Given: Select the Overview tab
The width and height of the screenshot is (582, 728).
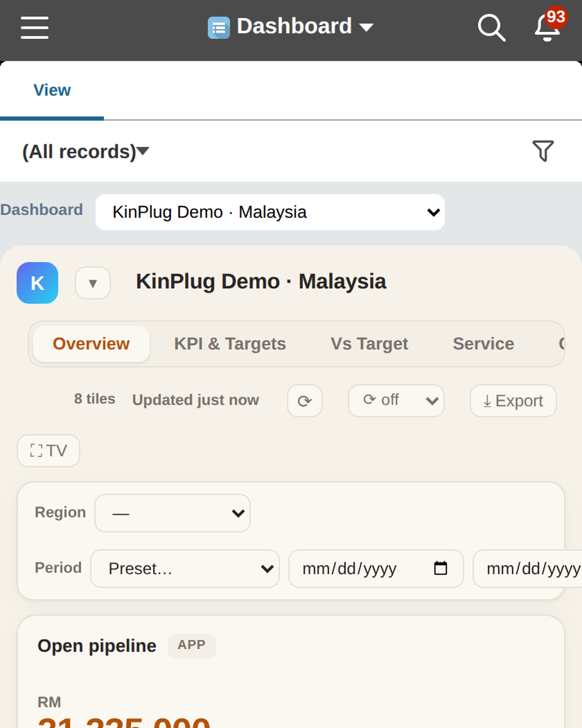Looking at the screenshot, I should coord(91,344).
